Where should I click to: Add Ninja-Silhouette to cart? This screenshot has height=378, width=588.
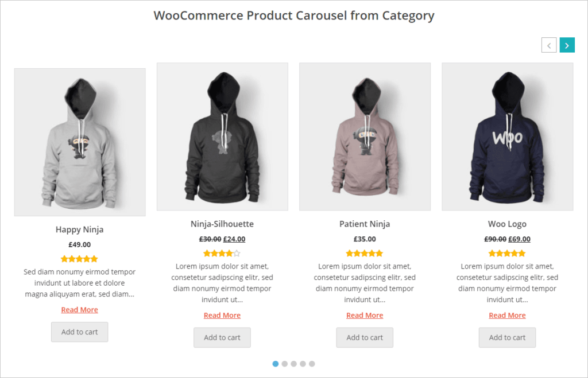[x=222, y=337]
